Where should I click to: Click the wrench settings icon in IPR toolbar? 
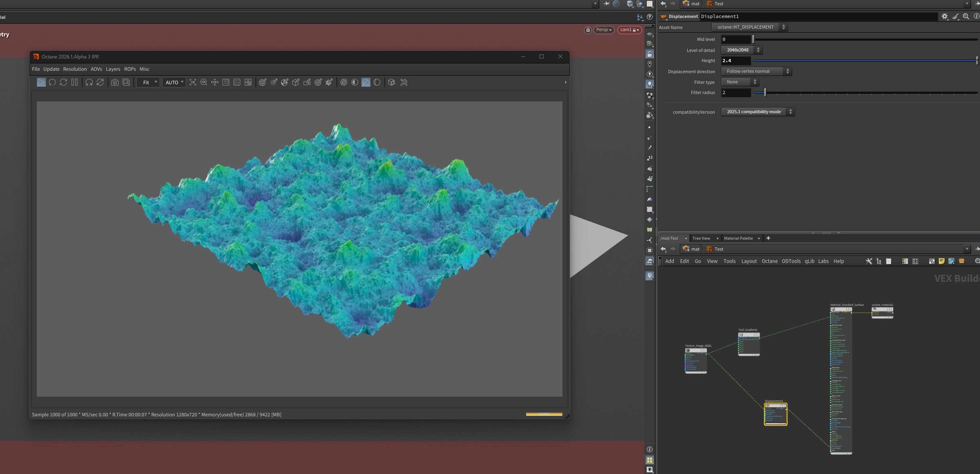[404, 82]
